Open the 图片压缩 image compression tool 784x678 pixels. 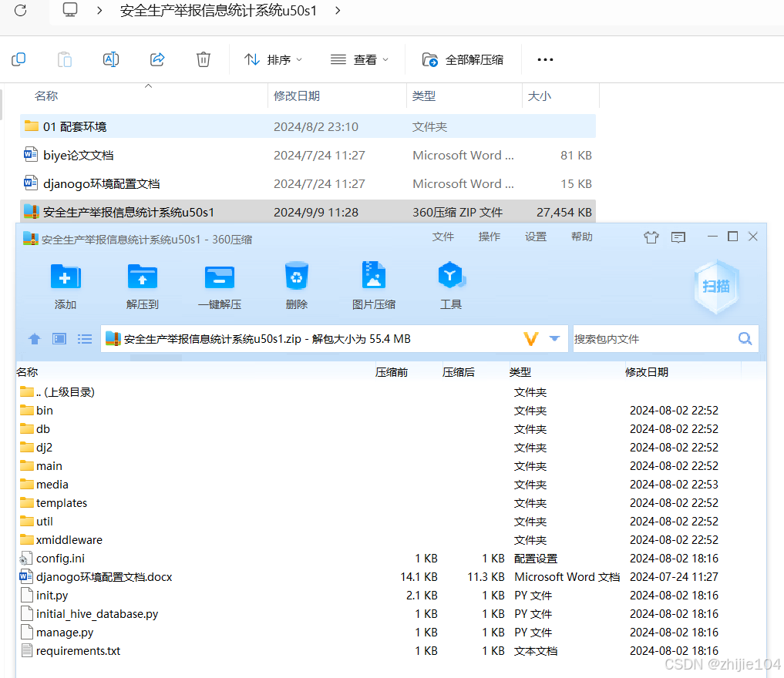(x=374, y=277)
